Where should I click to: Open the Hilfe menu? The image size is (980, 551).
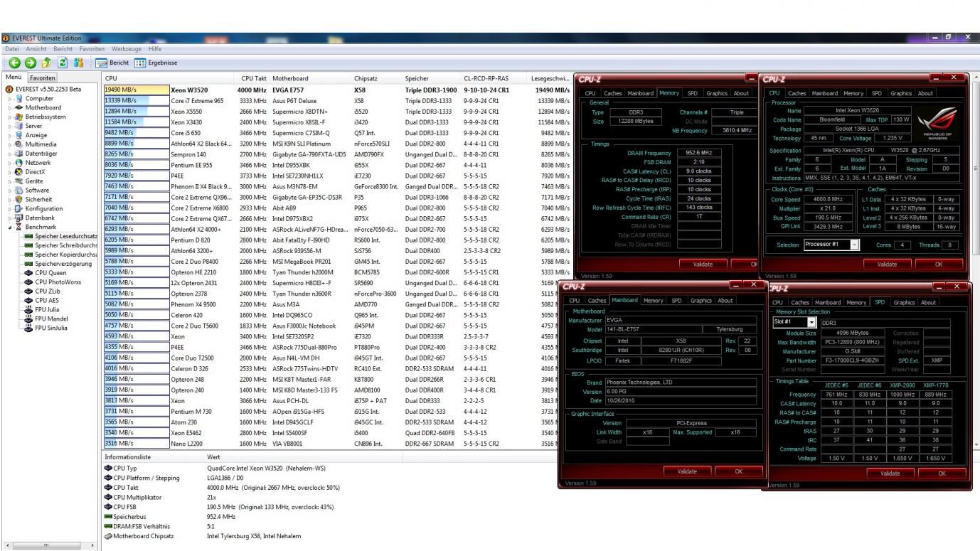coord(156,48)
